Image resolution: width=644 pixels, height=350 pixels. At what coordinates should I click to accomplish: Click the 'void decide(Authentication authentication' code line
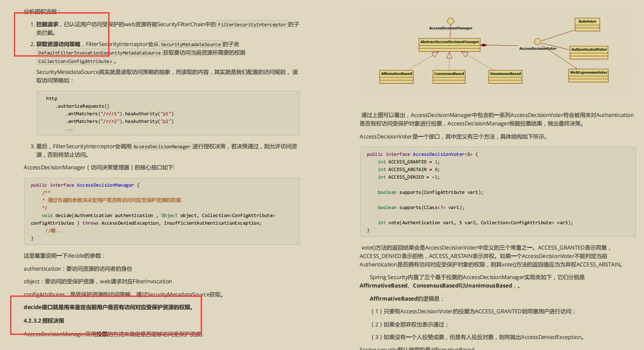pos(158,215)
